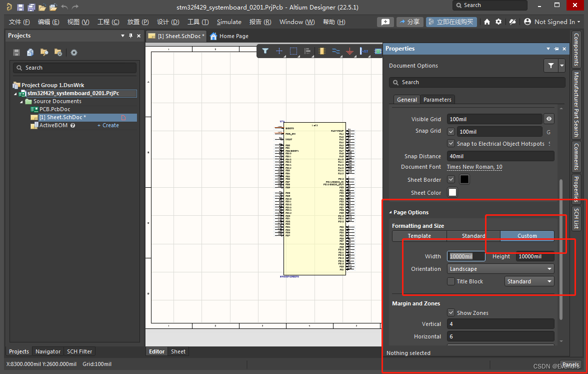The width and height of the screenshot is (588, 374).
Task: Open dropdown arrow beside Properties filter button
Action: click(x=562, y=66)
